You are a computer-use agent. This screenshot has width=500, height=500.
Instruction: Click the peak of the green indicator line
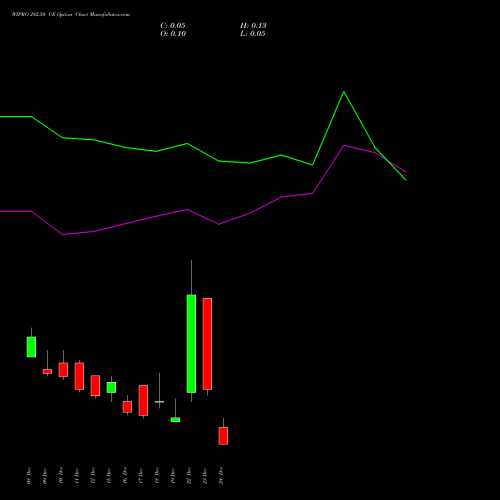[344, 92]
